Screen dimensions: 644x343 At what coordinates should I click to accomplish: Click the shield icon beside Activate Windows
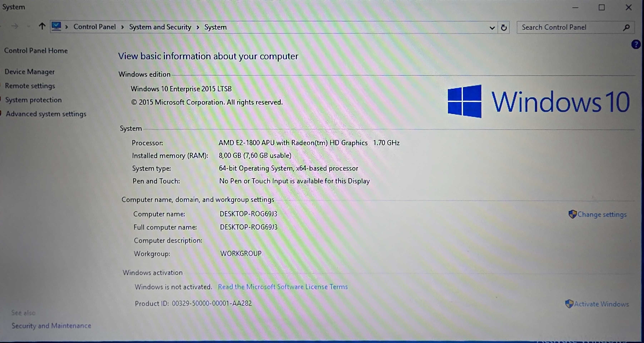click(569, 304)
